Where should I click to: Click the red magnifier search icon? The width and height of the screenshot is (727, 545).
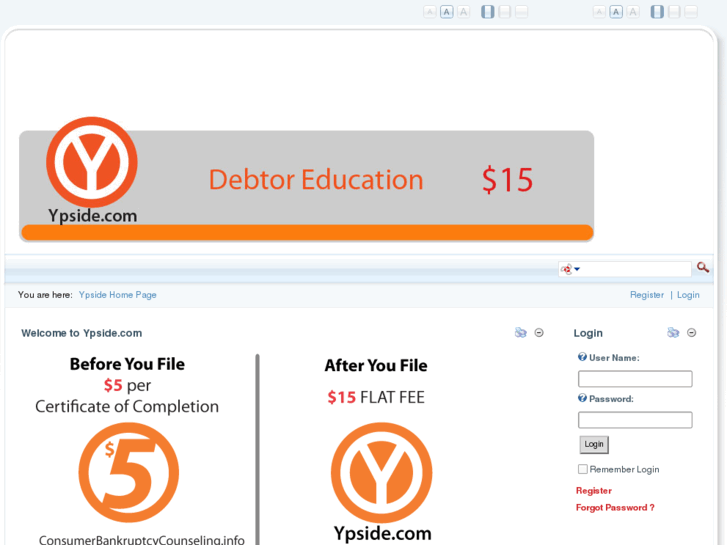point(703,267)
